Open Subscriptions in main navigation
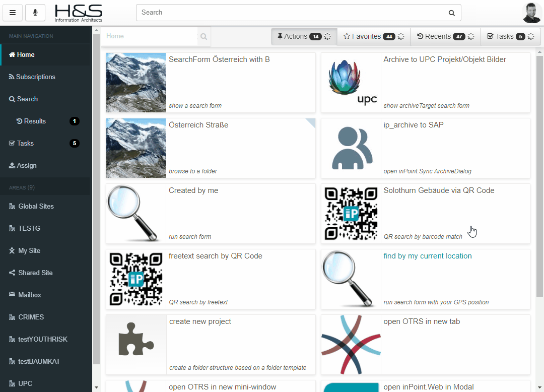Viewport: 544px width, 392px height. coord(35,77)
